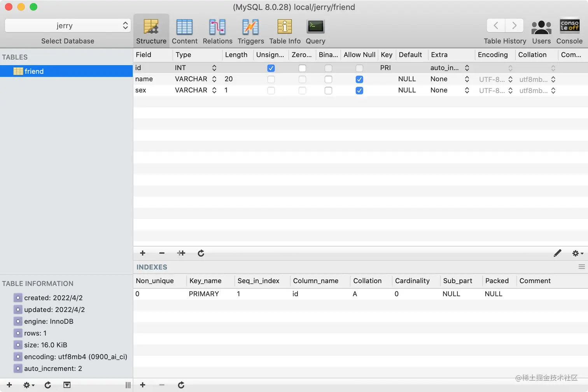
Task: Click the Cardinality column header
Action: [416, 281]
